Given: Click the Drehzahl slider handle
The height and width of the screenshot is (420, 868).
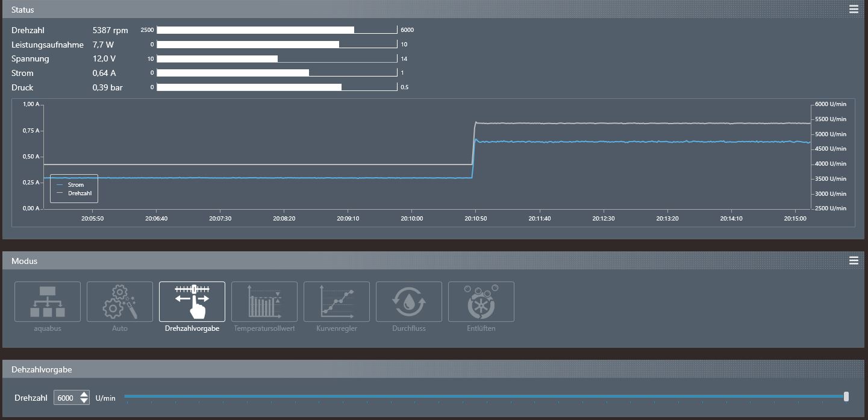Looking at the screenshot, I should pos(846,396).
